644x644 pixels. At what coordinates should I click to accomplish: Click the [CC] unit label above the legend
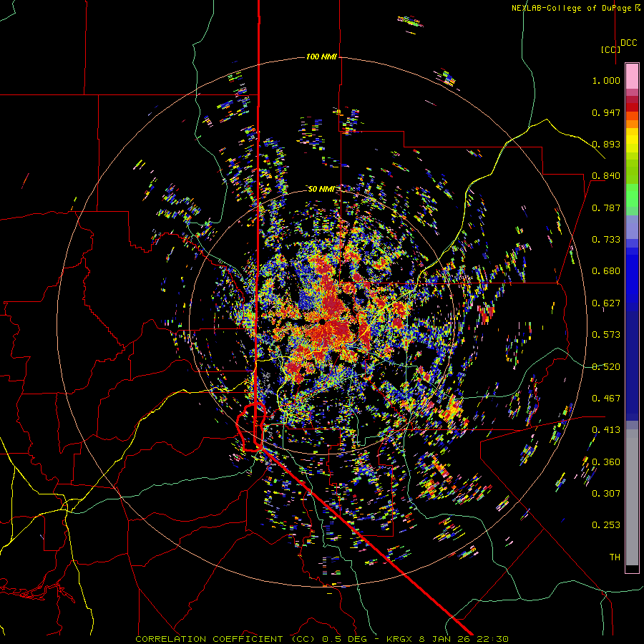click(610, 49)
